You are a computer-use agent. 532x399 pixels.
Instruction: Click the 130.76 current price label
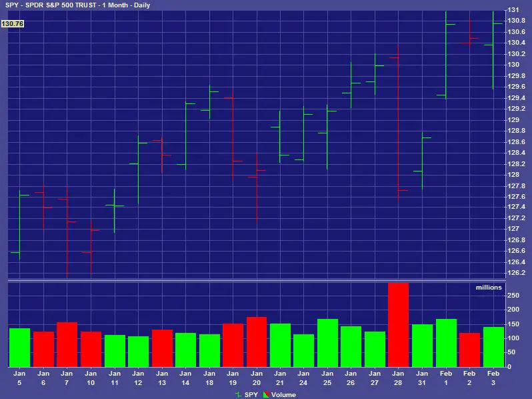pyautogui.click(x=13, y=24)
